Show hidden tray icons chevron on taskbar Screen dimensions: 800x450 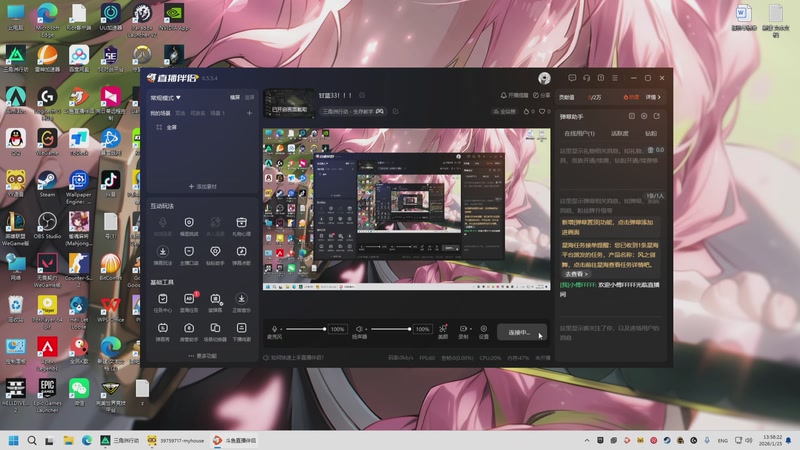(587, 440)
